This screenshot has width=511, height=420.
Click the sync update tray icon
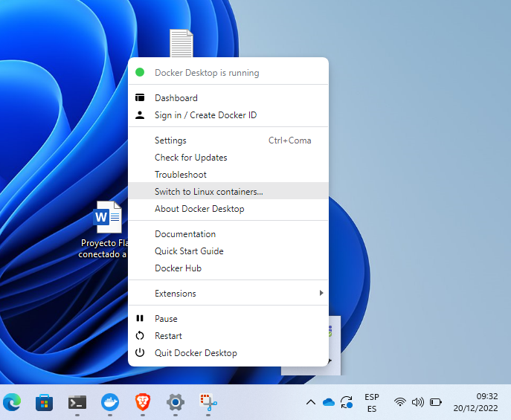(x=347, y=402)
